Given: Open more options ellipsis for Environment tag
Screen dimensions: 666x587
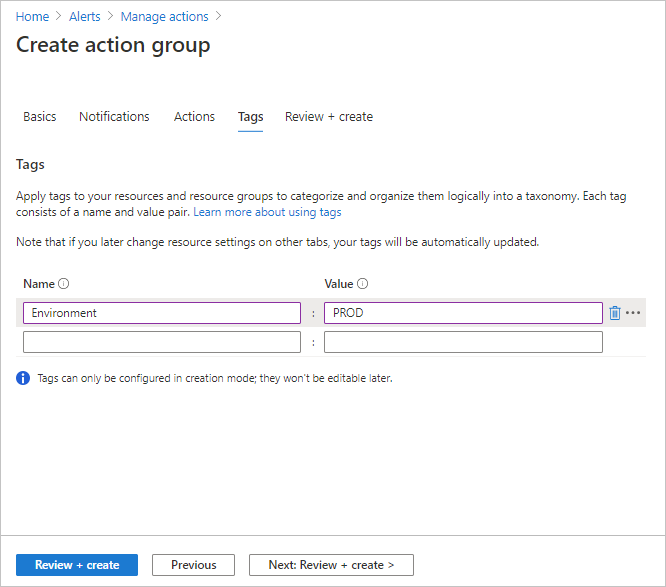Looking at the screenshot, I should click(633, 313).
